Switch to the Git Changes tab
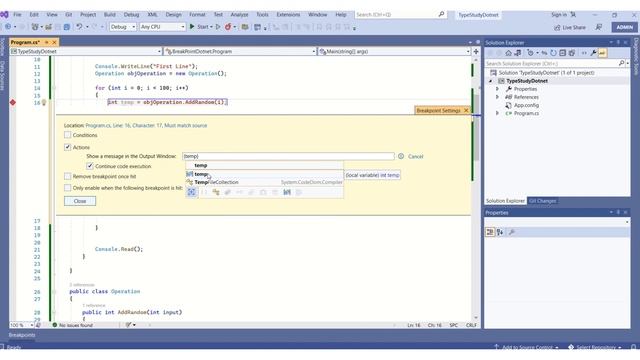The image size is (640, 360). pyautogui.click(x=542, y=201)
